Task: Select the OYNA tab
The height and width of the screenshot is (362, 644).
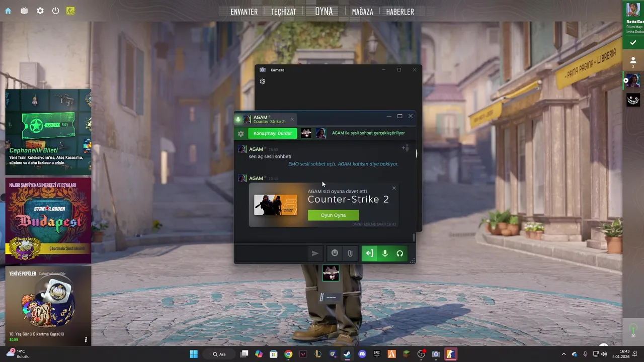Action: coord(324,11)
